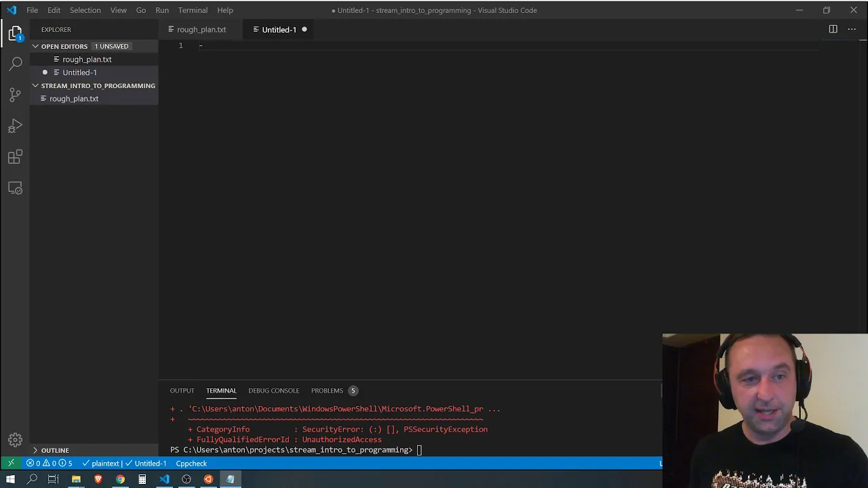Click the line number 1 gutter
The image size is (868, 488).
click(180, 45)
